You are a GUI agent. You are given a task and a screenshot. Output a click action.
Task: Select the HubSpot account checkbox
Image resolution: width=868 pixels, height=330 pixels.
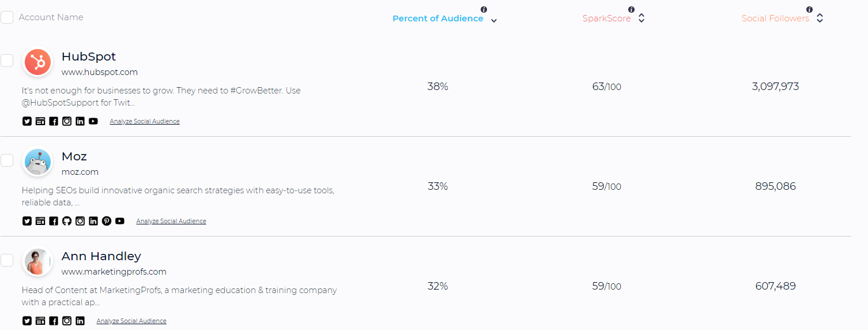pos(7,61)
